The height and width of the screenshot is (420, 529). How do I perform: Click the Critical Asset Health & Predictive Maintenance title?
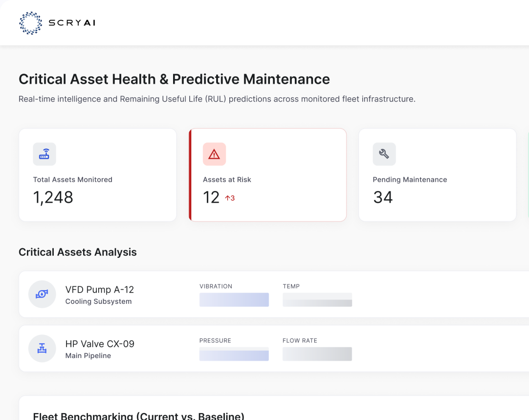174,79
